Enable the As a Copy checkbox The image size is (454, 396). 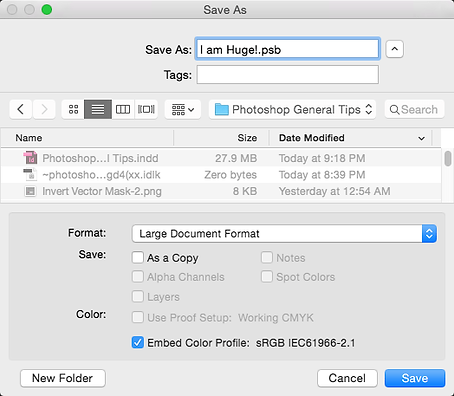[138, 258]
